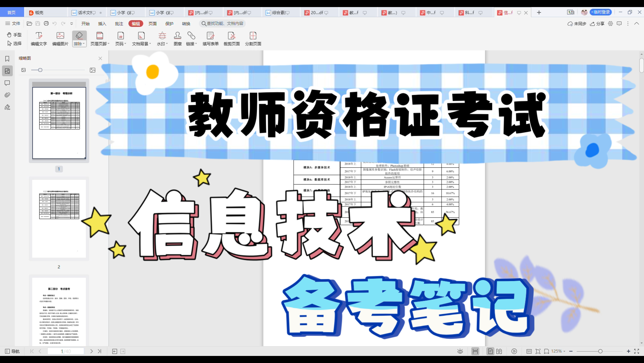
Task: Open the 文件 file menu
Action: pos(13,24)
